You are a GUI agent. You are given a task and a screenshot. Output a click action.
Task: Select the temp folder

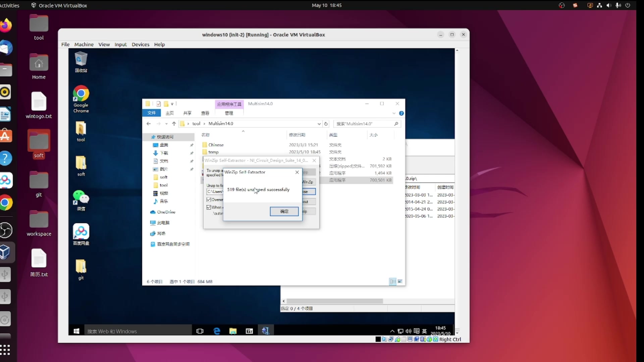(x=213, y=152)
